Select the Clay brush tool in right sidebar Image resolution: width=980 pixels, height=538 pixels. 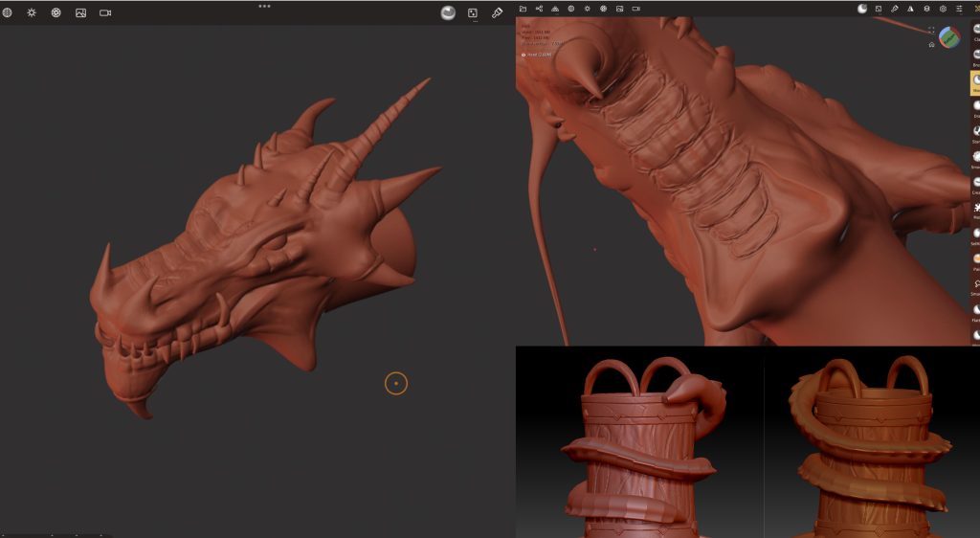tap(975, 28)
